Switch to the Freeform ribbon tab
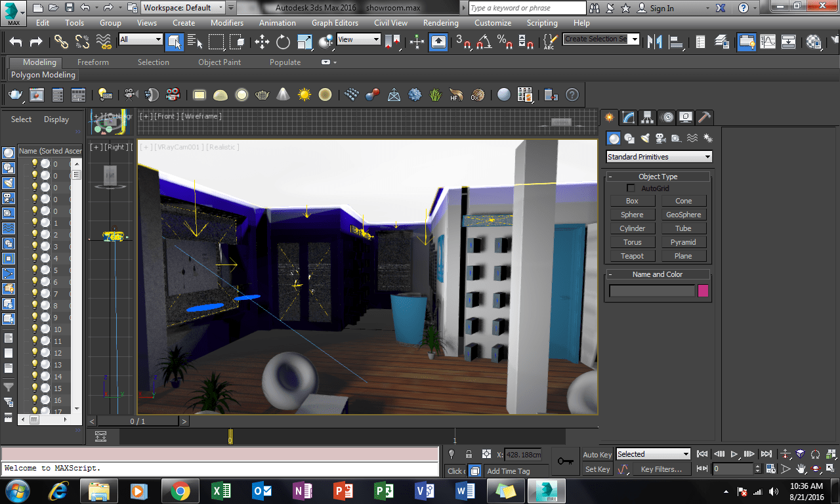This screenshot has width=840, height=504. tap(93, 62)
